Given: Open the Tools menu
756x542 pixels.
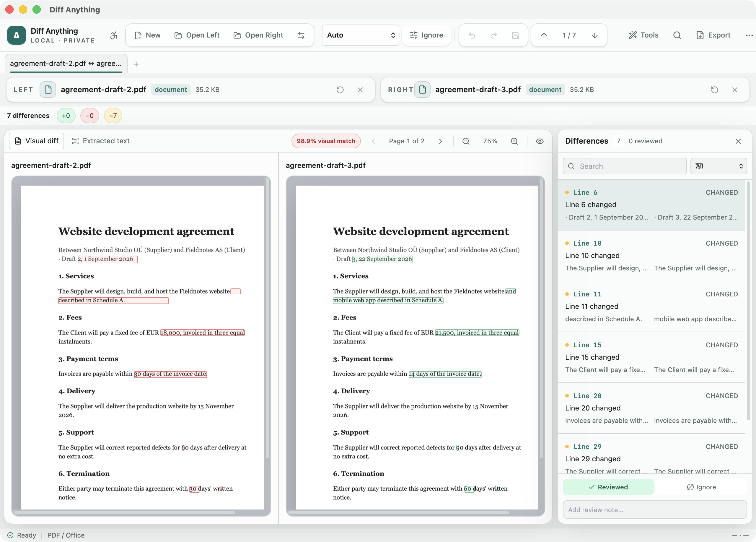Looking at the screenshot, I should point(643,35).
